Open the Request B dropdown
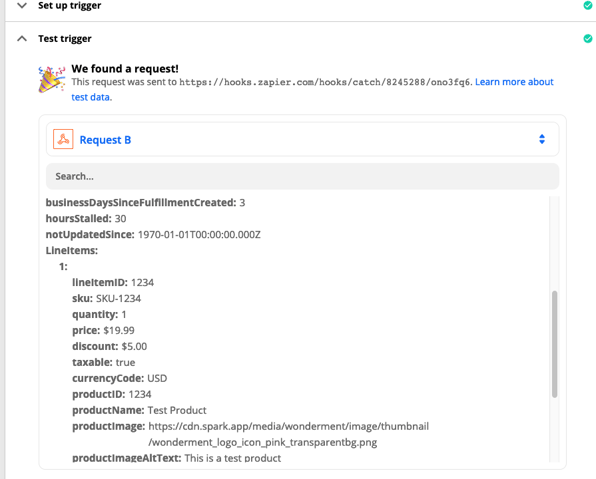The height and width of the screenshot is (479, 596). pyautogui.click(x=303, y=139)
